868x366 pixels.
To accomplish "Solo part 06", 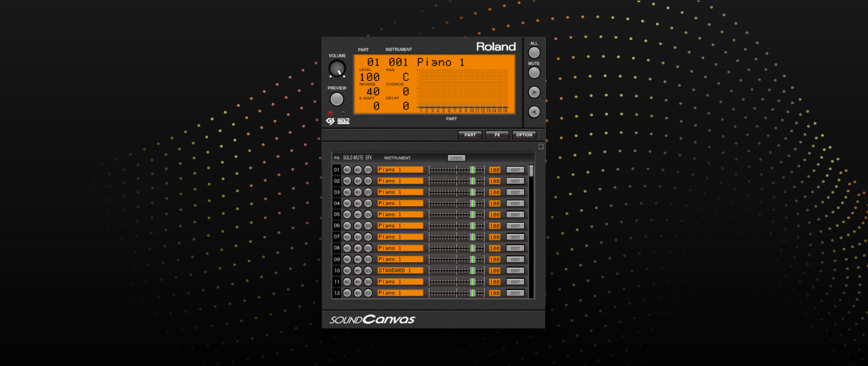I will [x=347, y=226].
